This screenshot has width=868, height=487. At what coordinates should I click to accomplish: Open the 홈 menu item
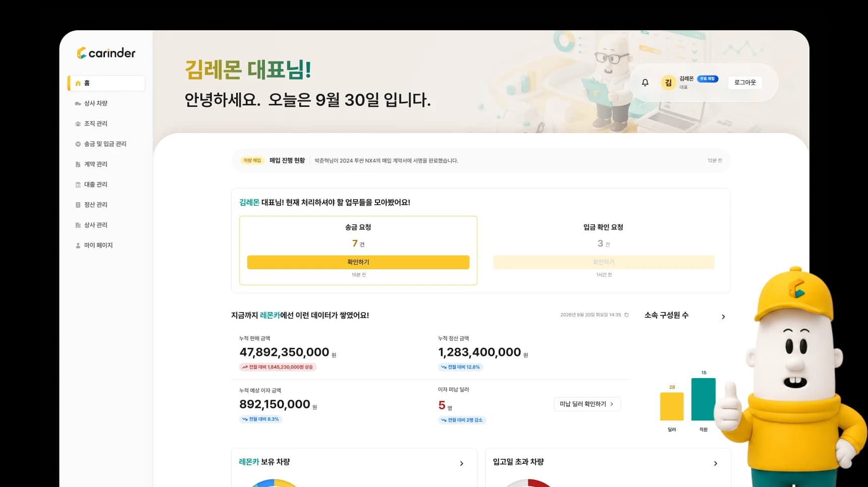click(x=106, y=83)
